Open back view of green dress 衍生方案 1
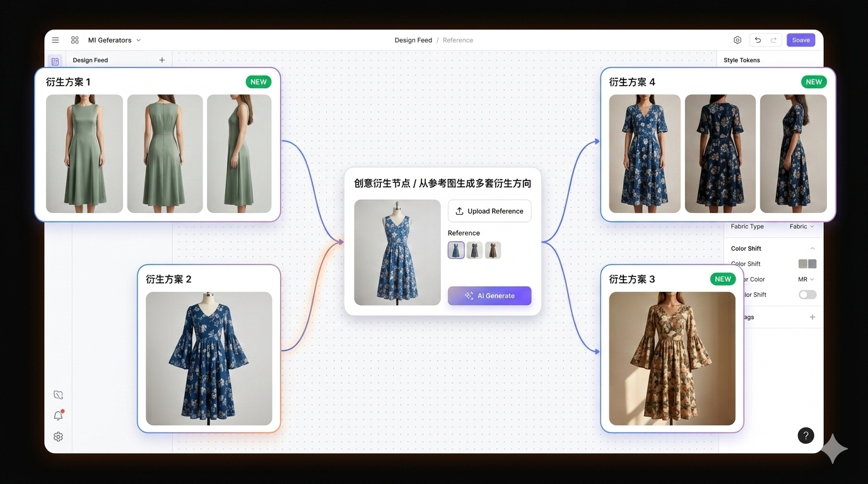 coord(165,154)
